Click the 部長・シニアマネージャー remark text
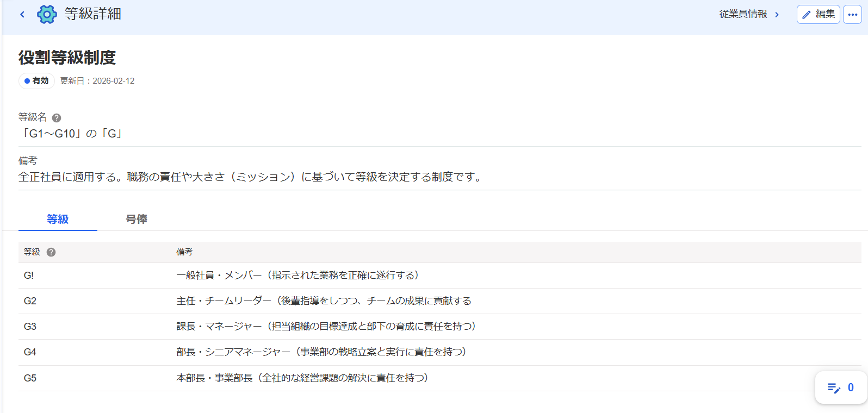868x413 pixels. (321, 352)
